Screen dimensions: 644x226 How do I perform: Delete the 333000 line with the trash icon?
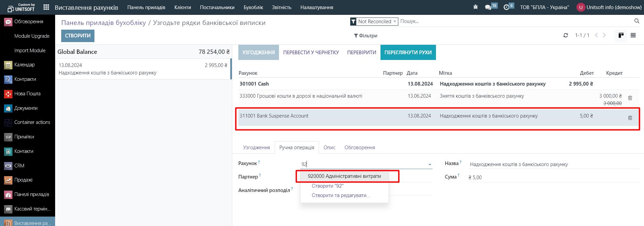(630, 98)
